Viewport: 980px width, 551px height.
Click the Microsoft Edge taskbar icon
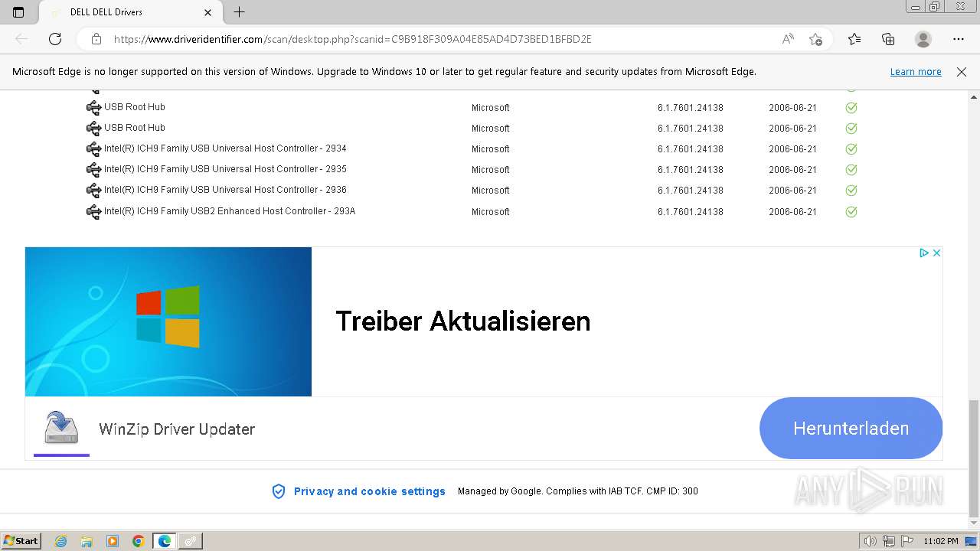tap(165, 541)
